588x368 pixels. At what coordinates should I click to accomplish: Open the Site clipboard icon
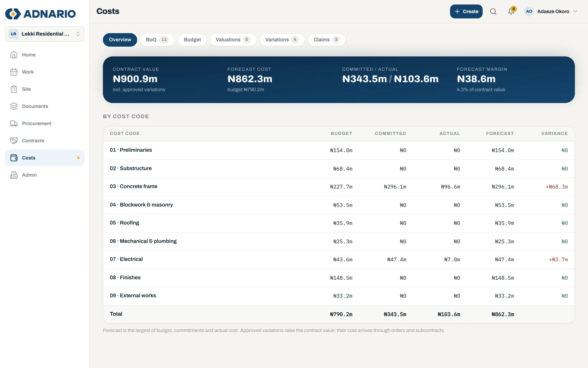point(14,89)
